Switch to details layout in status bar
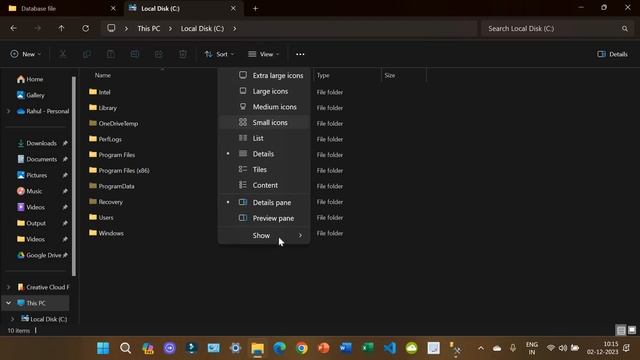Image resolution: width=640 pixels, height=360 pixels. point(621,330)
